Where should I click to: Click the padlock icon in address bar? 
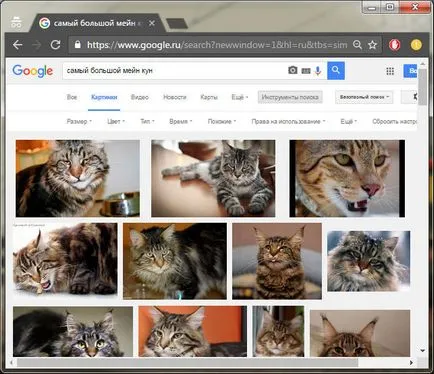[x=77, y=45]
